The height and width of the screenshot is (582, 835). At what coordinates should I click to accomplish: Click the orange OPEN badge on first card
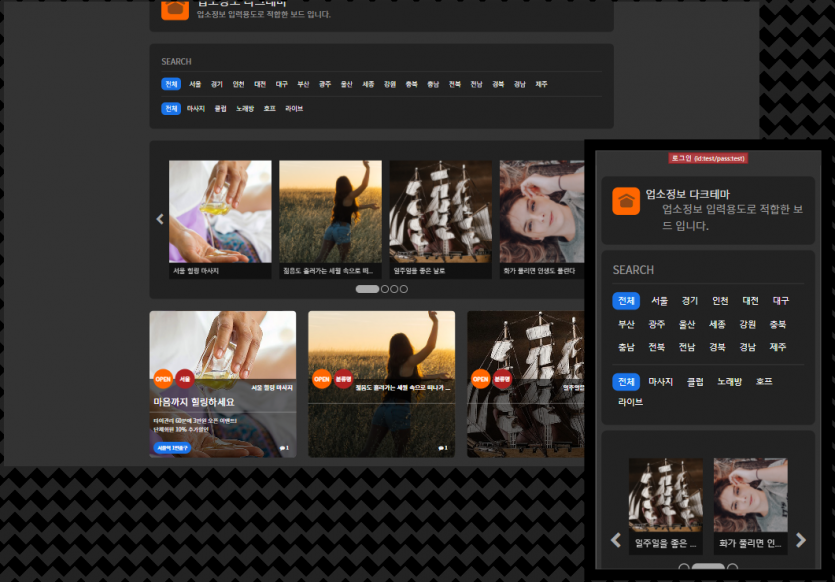tap(163, 379)
